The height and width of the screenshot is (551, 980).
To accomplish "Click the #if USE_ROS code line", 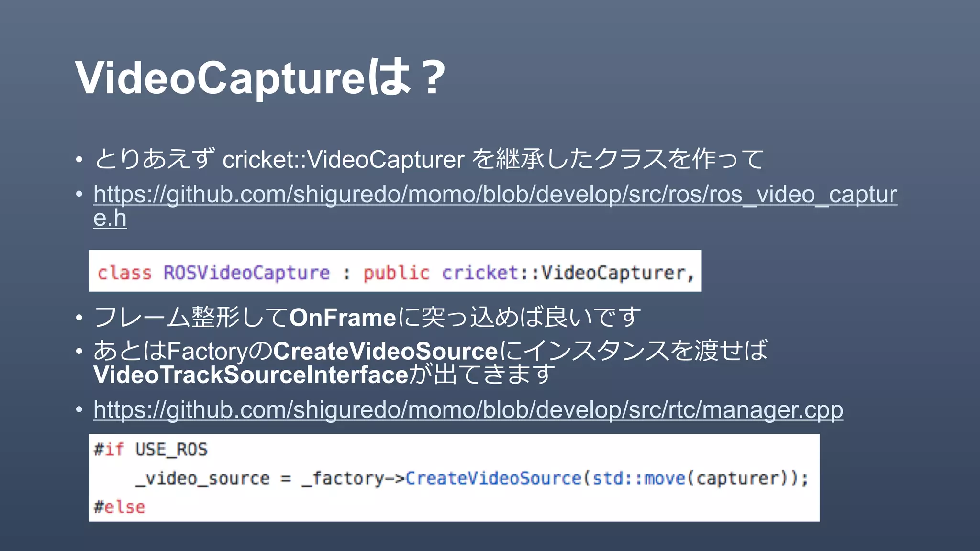I will coord(151,450).
